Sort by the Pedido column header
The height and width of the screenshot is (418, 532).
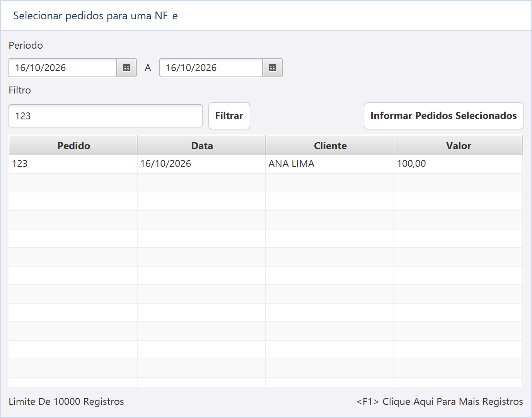(73, 145)
